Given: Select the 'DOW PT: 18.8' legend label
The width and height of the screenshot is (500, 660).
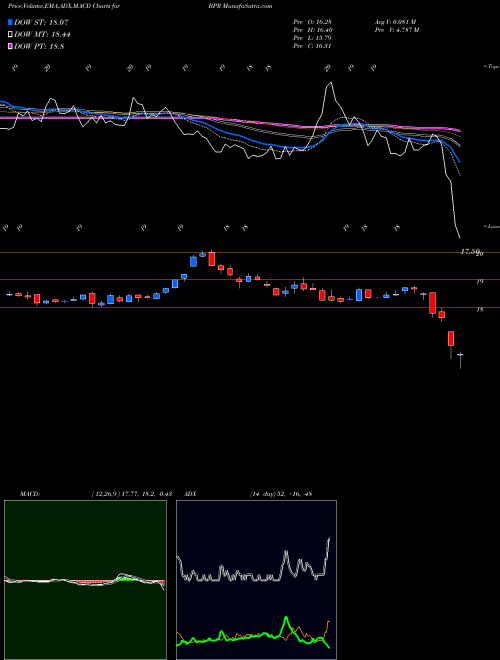Looking at the screenshot, I should pyautogui.click(x=39, y=47).
